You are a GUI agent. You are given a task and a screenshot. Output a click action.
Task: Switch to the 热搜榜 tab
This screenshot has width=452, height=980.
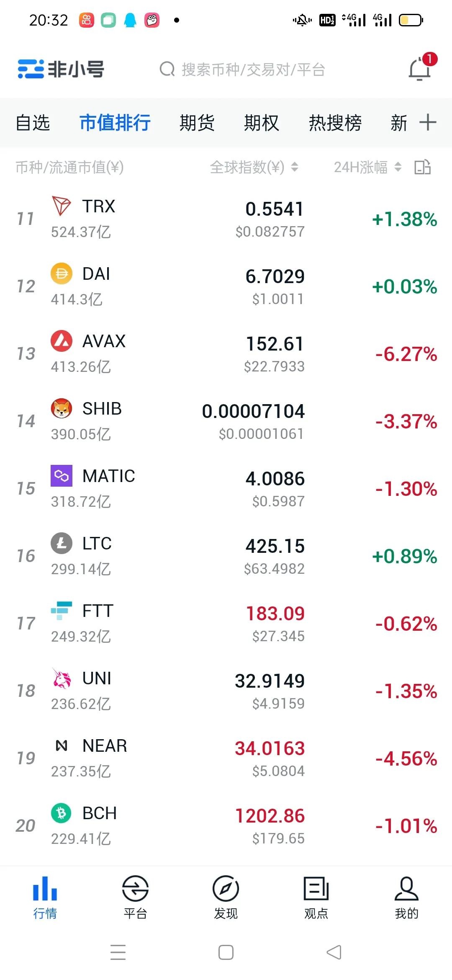coord(335,123)
